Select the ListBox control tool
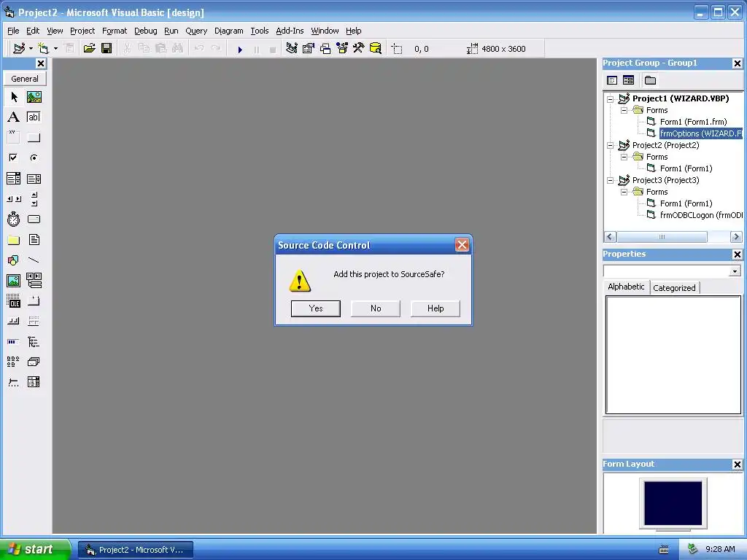The height and width of the screenshot is (560, 747). (x=34, y=179)
